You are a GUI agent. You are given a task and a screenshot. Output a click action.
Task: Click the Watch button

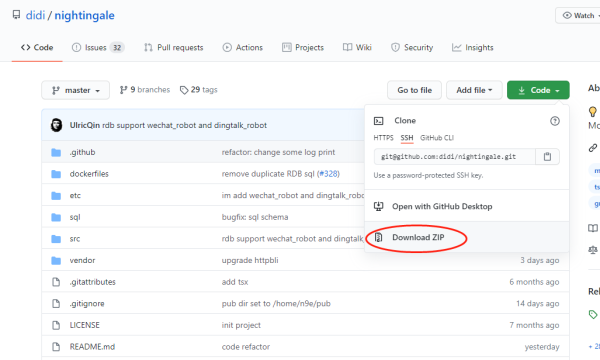579,15
